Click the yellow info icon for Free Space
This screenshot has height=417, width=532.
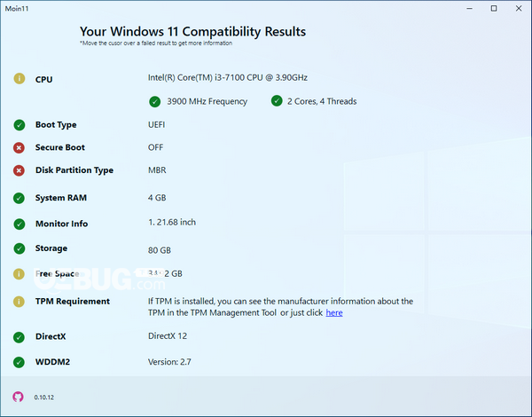19,273
